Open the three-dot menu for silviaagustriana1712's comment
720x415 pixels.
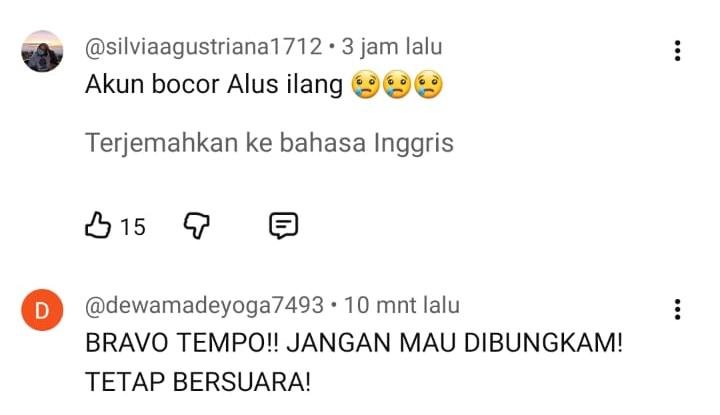point(677,50)
